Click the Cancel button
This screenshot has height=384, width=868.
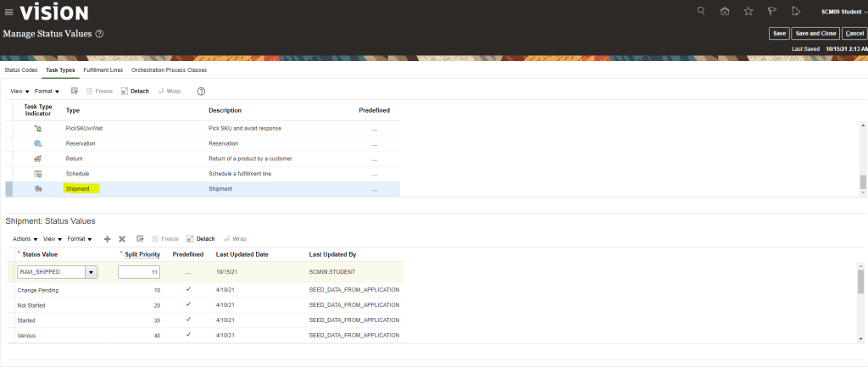coord(854,33)
